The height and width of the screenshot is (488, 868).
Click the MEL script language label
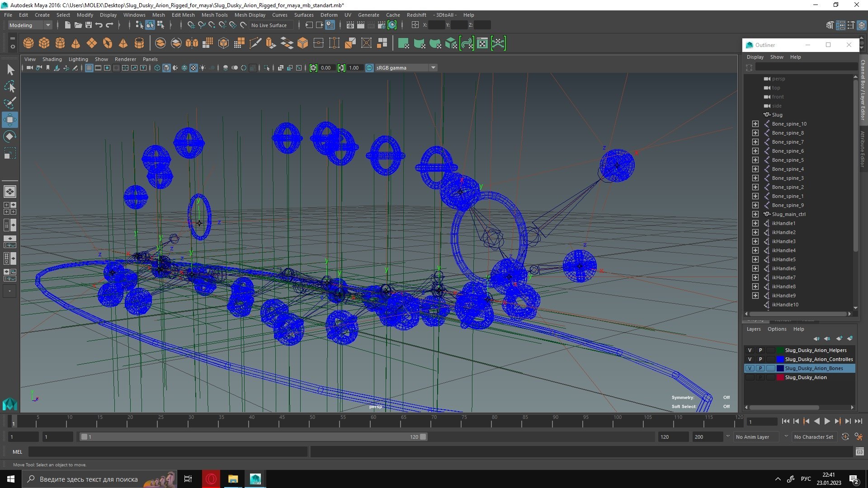coord(17,452)
